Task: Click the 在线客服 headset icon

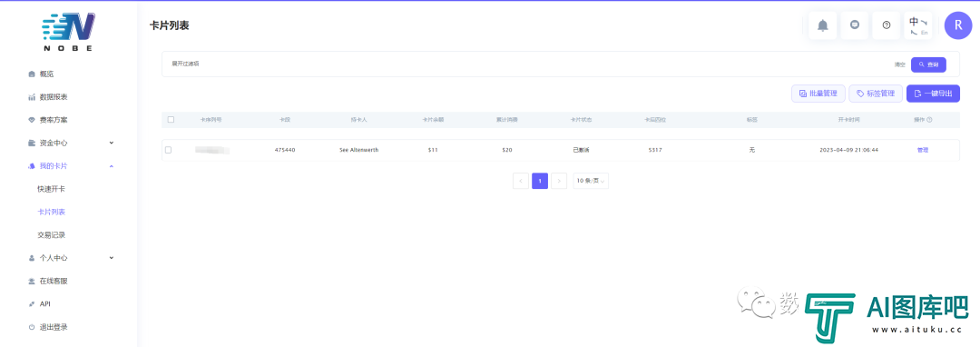Action: pos(32,282)
